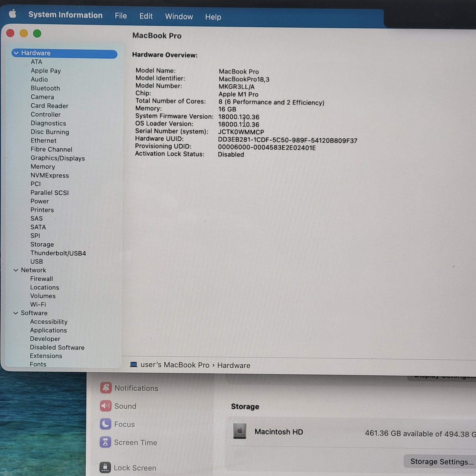
Task: Collapse the Hardware section
Action: (16, 53)
